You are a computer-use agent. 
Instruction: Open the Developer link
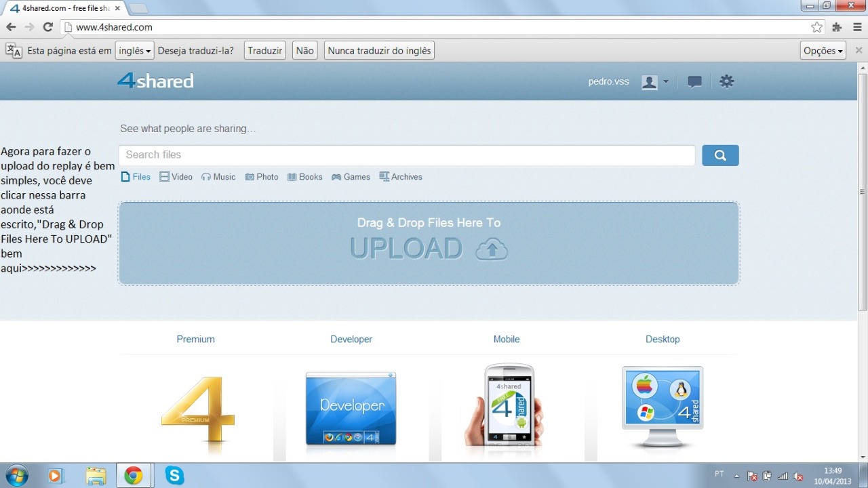click(351, 339)
